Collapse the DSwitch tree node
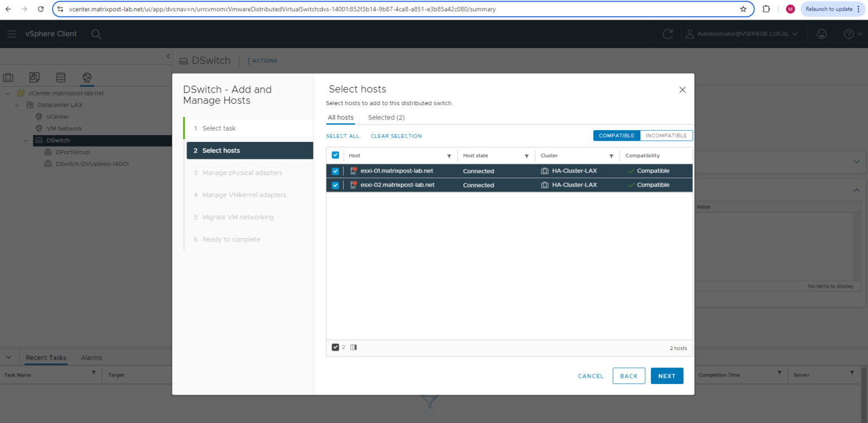The width and height of the screenshot is (868, 423). click(x=25, y=140)
